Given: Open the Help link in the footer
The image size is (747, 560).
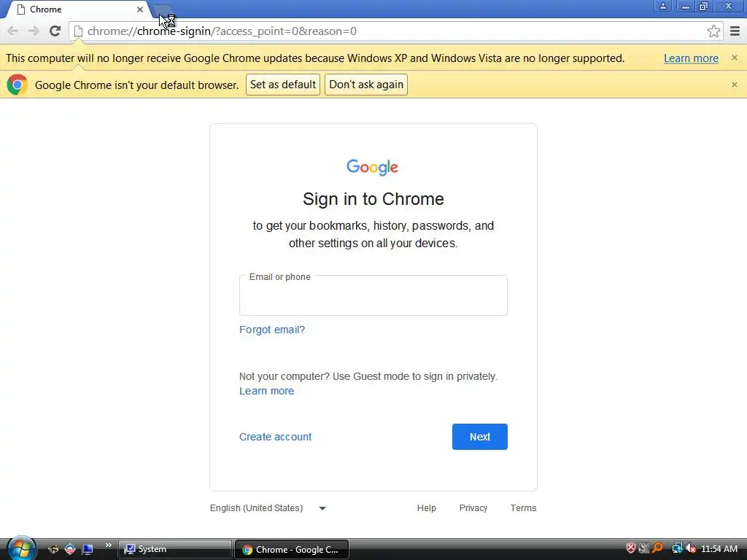Looking at the screenshot, I should click(426, 508).
